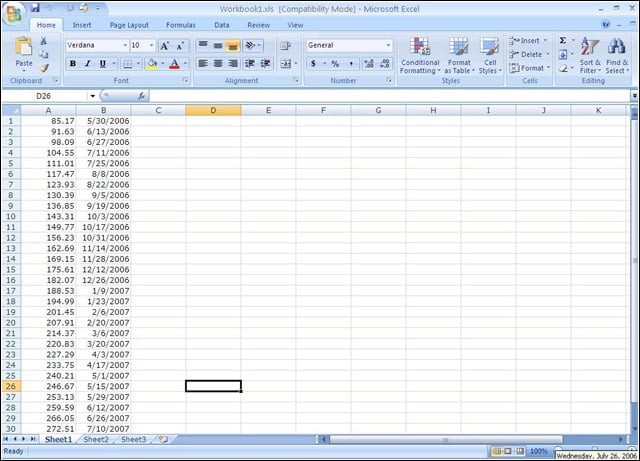Decrease Decimal places
Image resolution: width=640 pixels, height=461 pixels.
[x=384, y=64]
